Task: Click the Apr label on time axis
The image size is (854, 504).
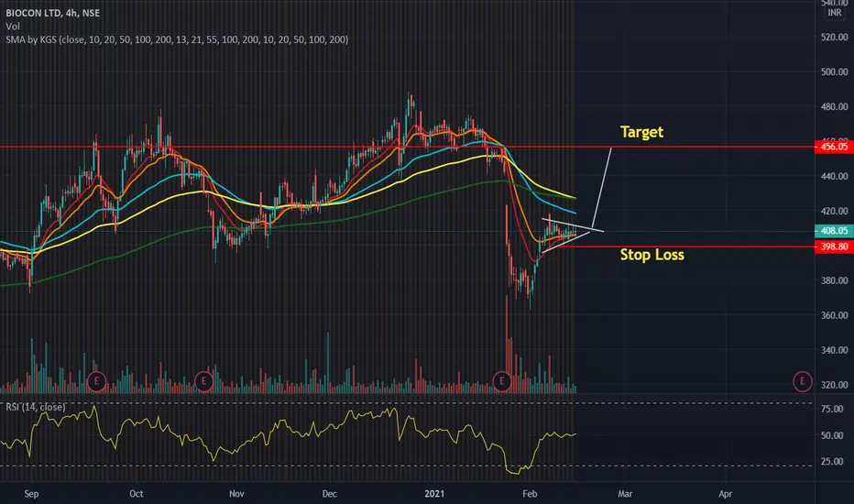Action: pyautogui.click(x=725, y=494)
